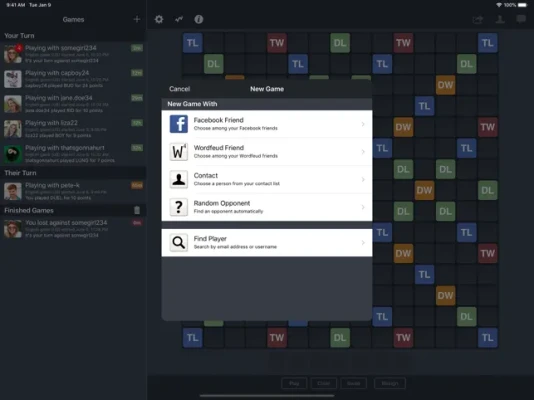The image size is (534, 400).
Task: Select somegirl234 avatar under Your Turn
Action: (13, 54)
